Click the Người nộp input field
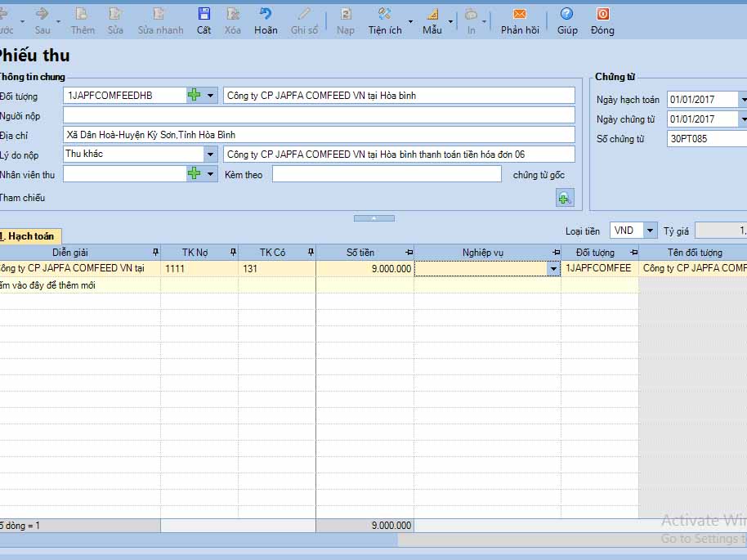This screenshot has width=747, height=560. 319,115
